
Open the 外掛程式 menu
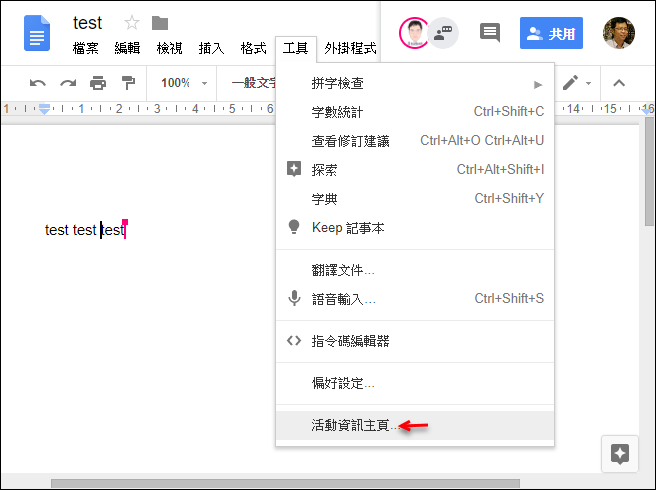[x=350, y=48]
